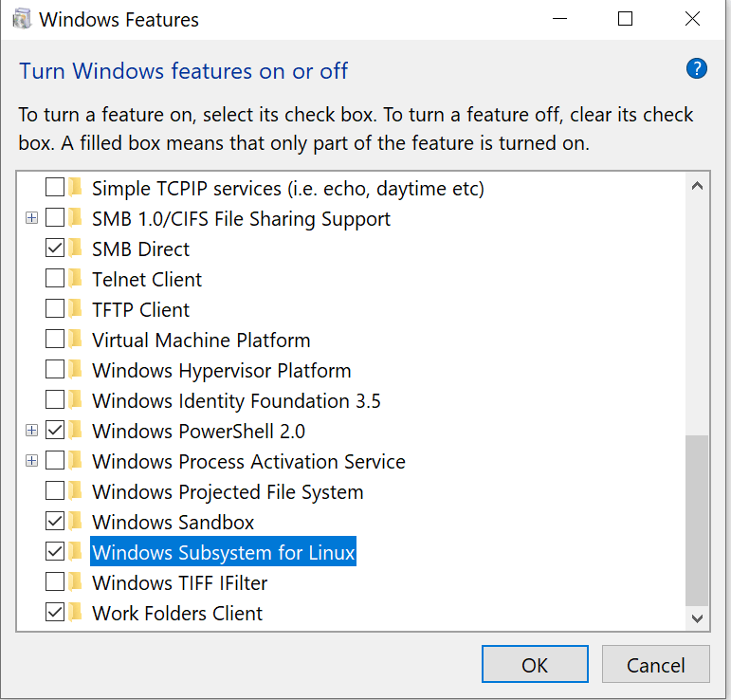Click folder icon beside TFTP Client
Image resolution: width=731 pixels, height=700 pixels.
(x=75, y=309)
